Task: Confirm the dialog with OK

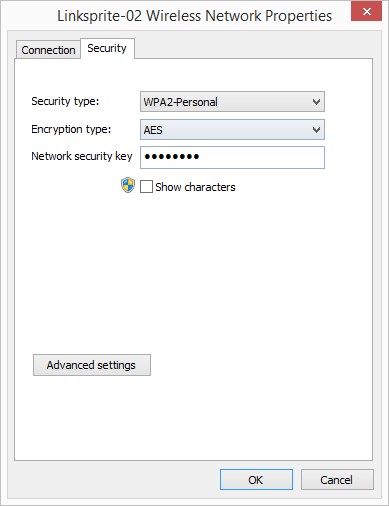Action: [x=256, y=480]
